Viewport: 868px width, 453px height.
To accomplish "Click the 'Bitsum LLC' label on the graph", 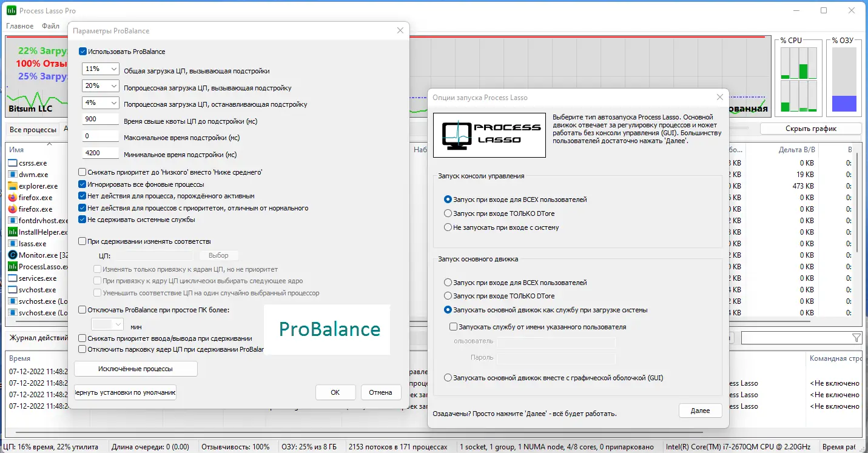I will (x=30, y=109).
